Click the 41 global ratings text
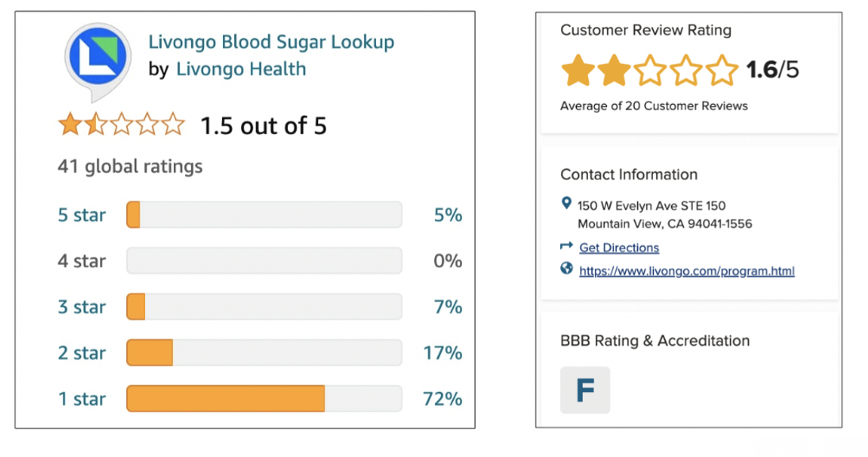The height and width of the screenshot is (457, 868). coord(130,167)
